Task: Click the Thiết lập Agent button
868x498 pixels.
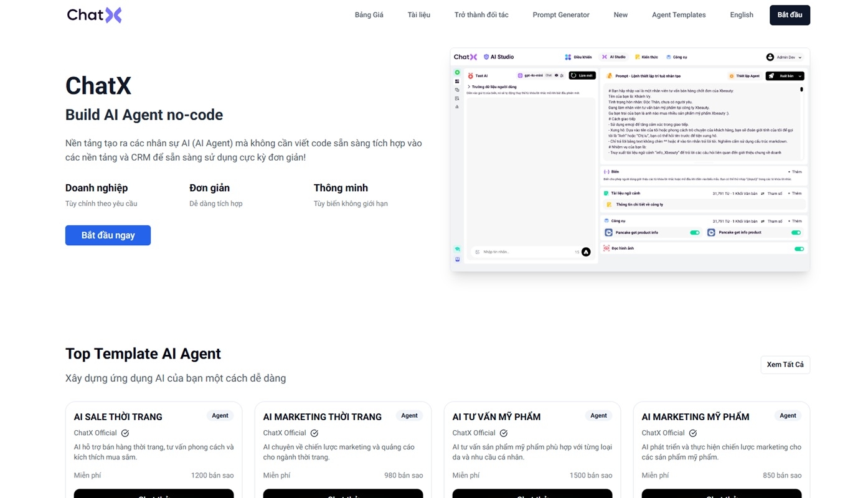Action: coord(744,76)
